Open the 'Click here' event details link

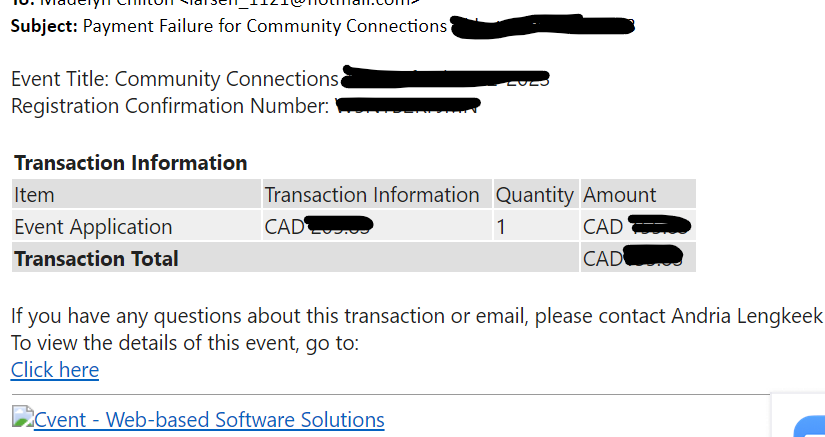click(x=55, y=370)
